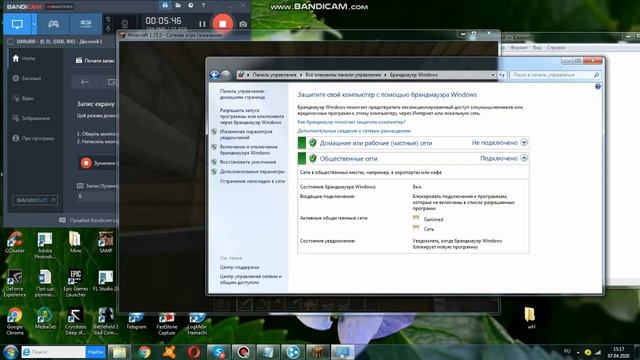Open Bandicam output folder icon
Image resolution: width=640 pixels, height=360 pixels.
[x=178, y=5]
